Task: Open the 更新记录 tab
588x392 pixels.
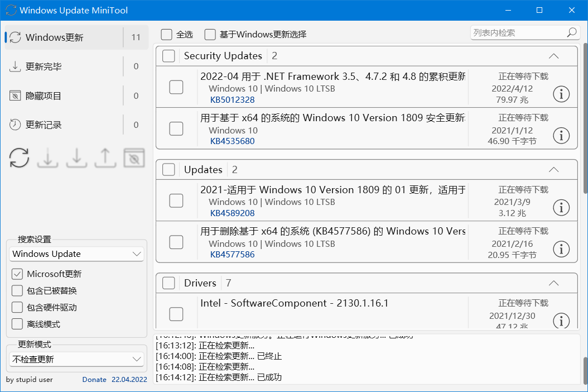Action: [76, 125]
